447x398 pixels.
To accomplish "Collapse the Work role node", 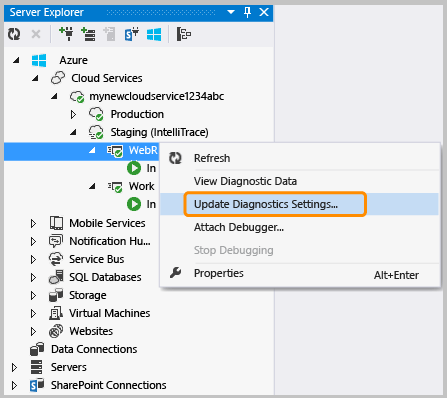I will coord(92,186).
